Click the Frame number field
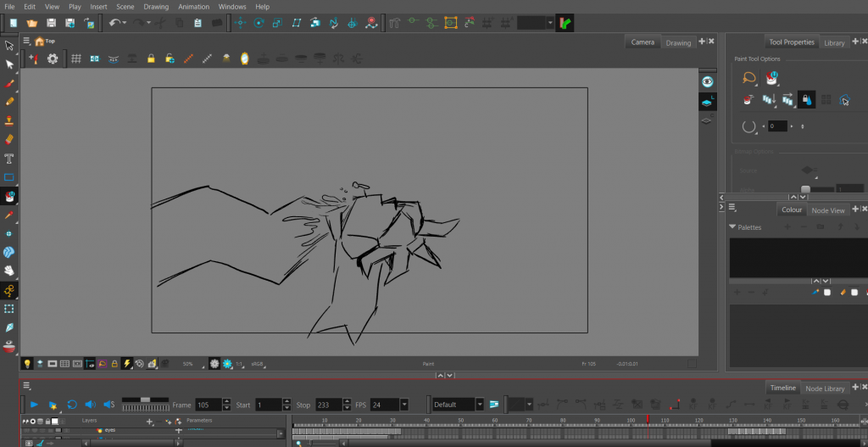This screenshot has width=868, height=447. [207, 405]
